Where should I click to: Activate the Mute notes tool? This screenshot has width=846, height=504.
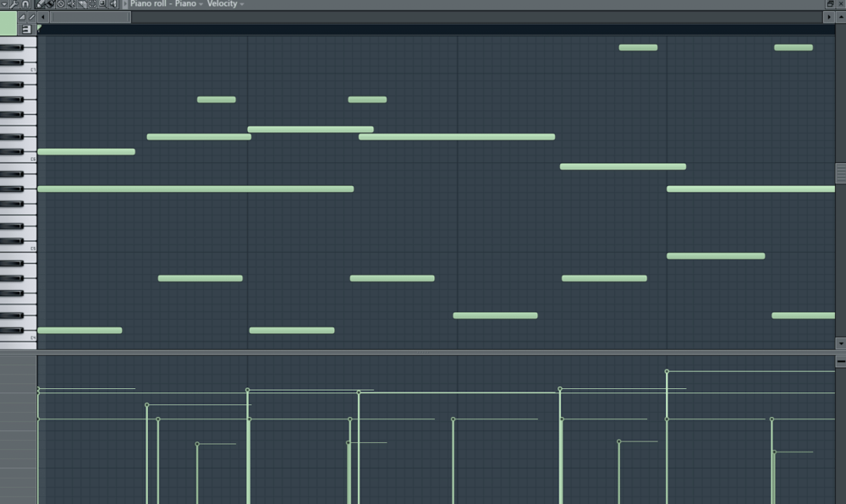(71, 4)
